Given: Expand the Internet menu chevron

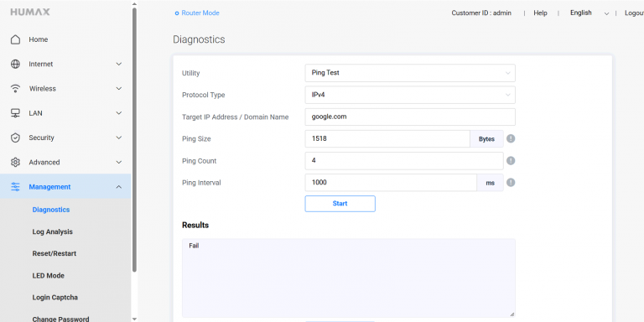Looking at the screenshot, I should [119, 64].
